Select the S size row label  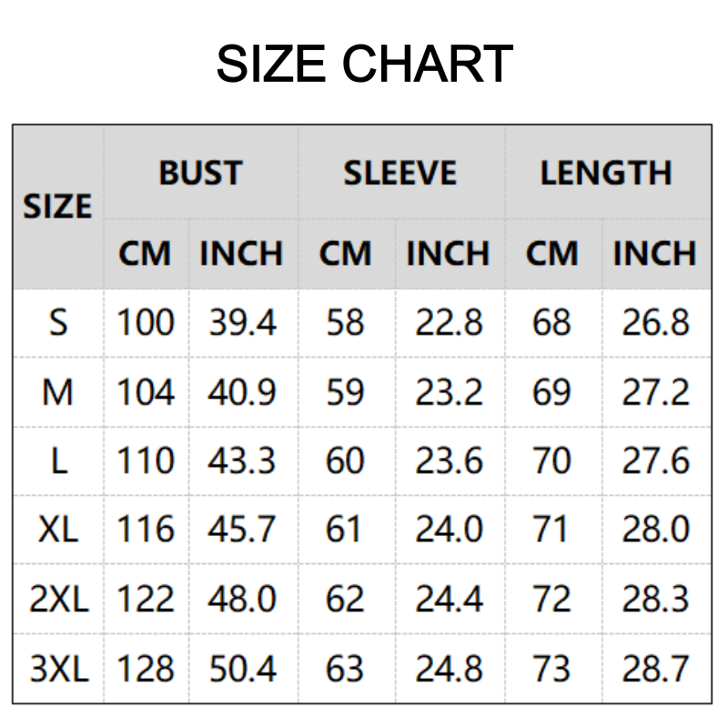(57, 323)
